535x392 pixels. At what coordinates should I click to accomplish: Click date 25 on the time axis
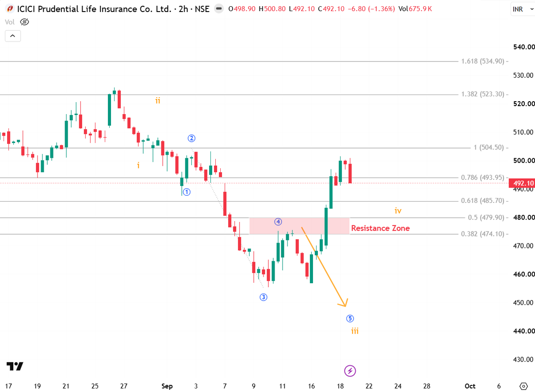[95, 386]
